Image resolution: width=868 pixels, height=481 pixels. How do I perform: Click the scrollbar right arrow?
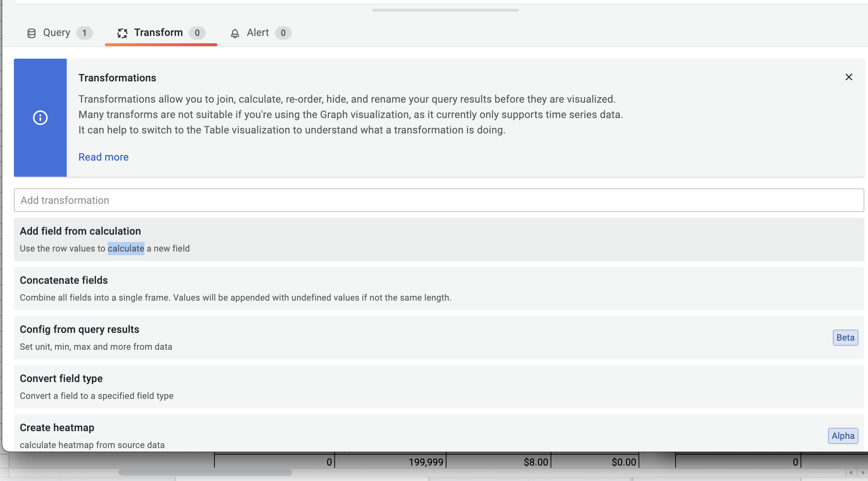[x=863, y=473]
